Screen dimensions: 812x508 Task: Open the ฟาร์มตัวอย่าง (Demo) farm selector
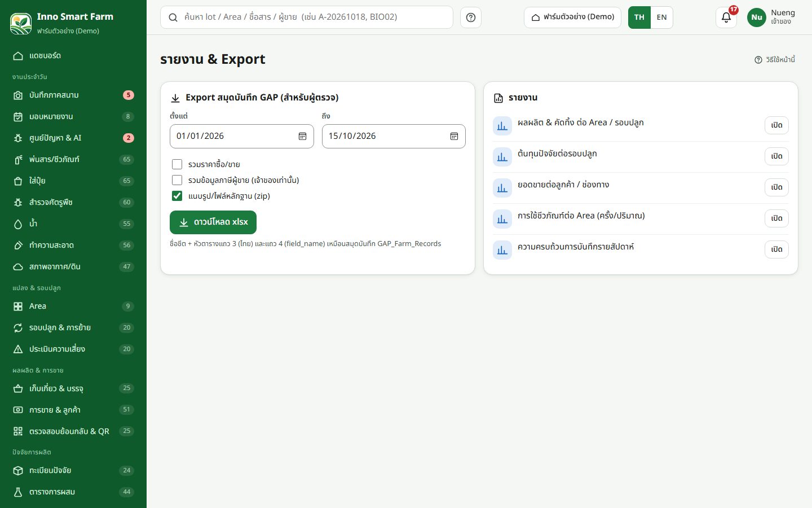572,17
